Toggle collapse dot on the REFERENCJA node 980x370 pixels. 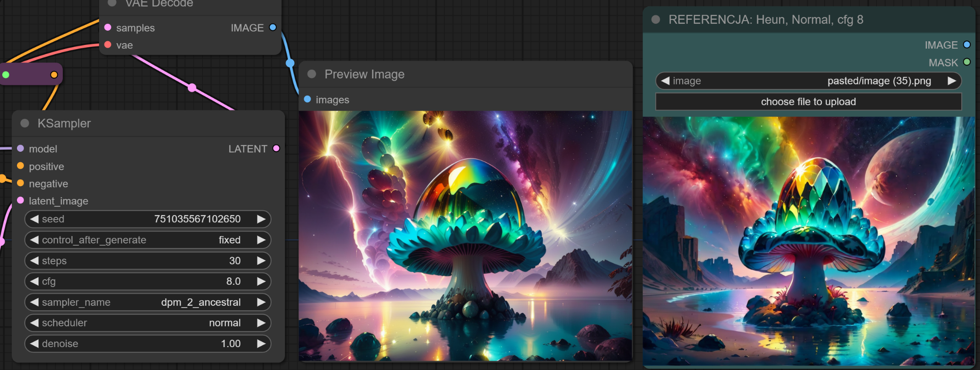tap(656, 20)
